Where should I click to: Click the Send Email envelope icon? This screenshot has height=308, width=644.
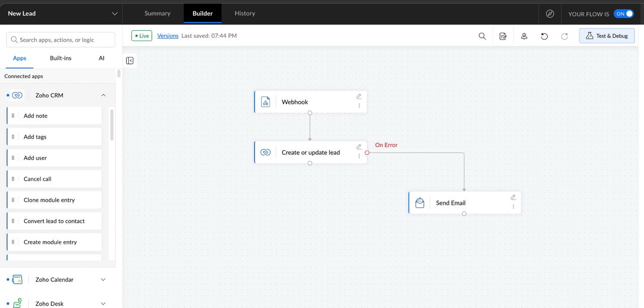(420, 203)
